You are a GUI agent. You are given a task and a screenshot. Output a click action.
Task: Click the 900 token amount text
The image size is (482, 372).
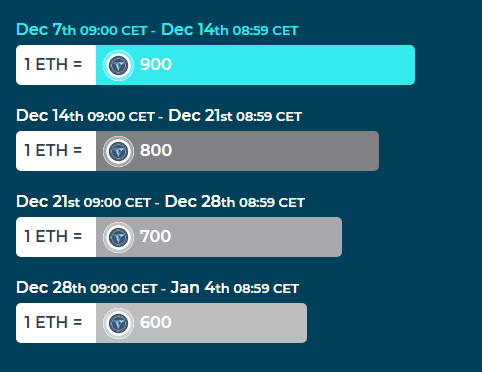tap(156, 64)
